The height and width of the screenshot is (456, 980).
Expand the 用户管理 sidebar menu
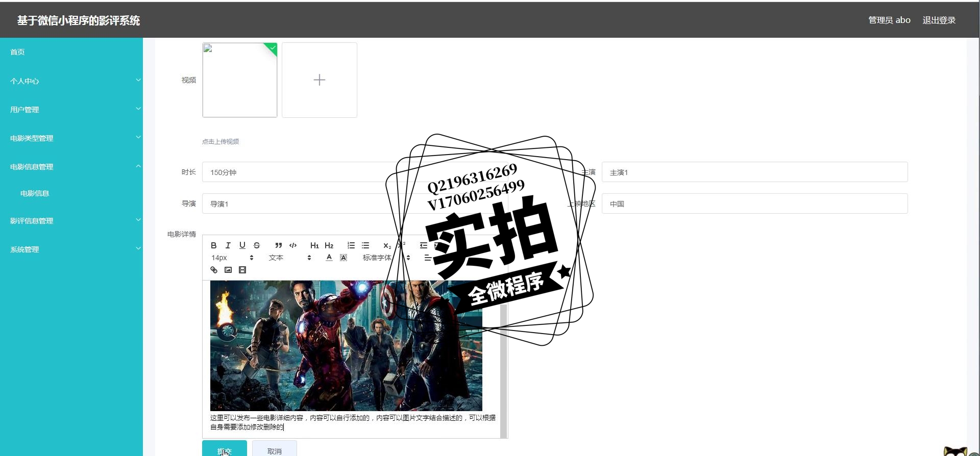click(x=71, y=109)
